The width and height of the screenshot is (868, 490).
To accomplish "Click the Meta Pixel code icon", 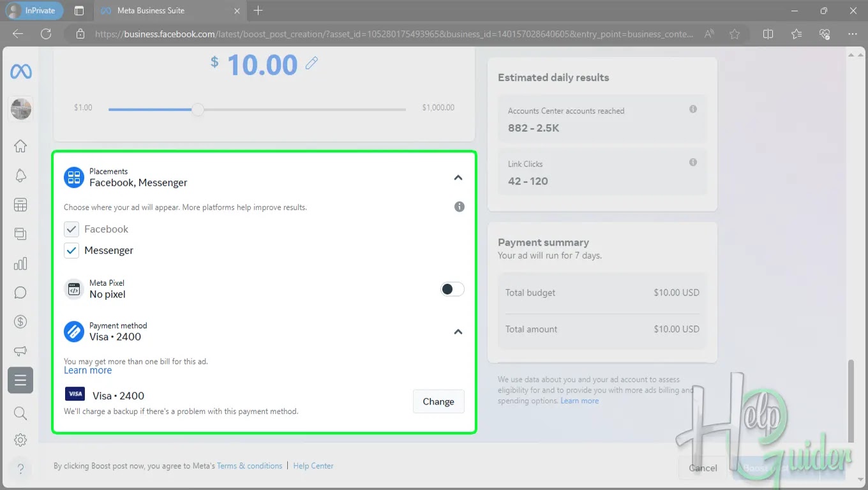I will (74, 289).
